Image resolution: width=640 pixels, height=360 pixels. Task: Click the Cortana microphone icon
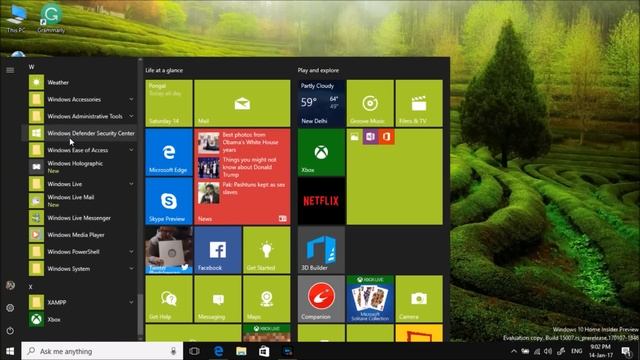[x=173, y=351]
